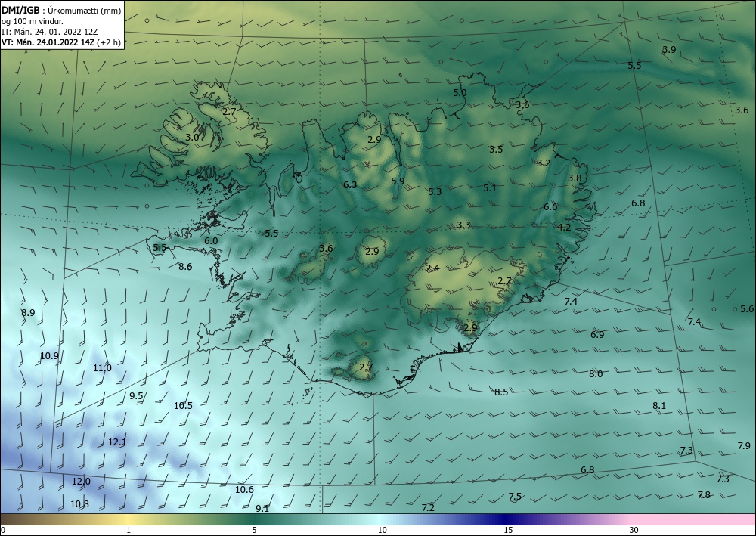The image size is (756, 536).
Task: Click the 10.9 value on the map
Action: coord(49,356)
